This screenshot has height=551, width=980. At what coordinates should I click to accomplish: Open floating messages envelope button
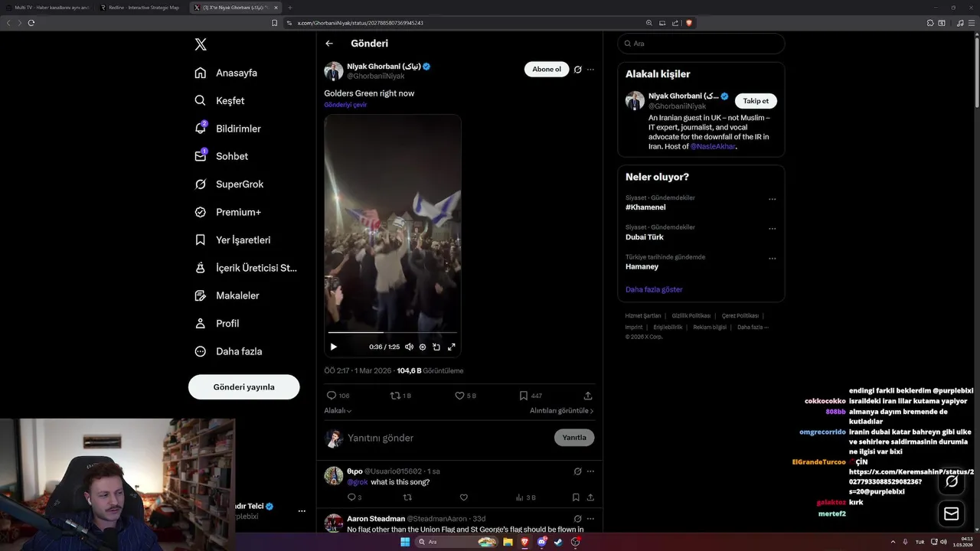[x=952, y=514]
